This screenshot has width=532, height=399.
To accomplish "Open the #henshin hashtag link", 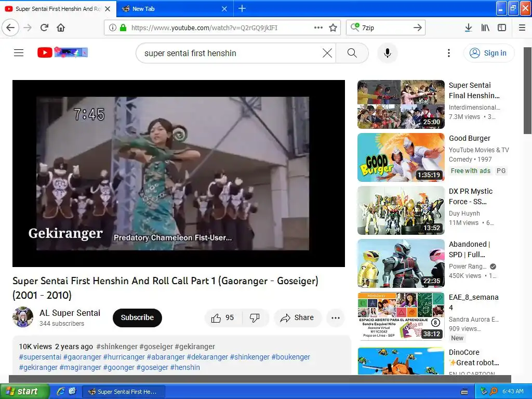I will (x=185, y=367).
